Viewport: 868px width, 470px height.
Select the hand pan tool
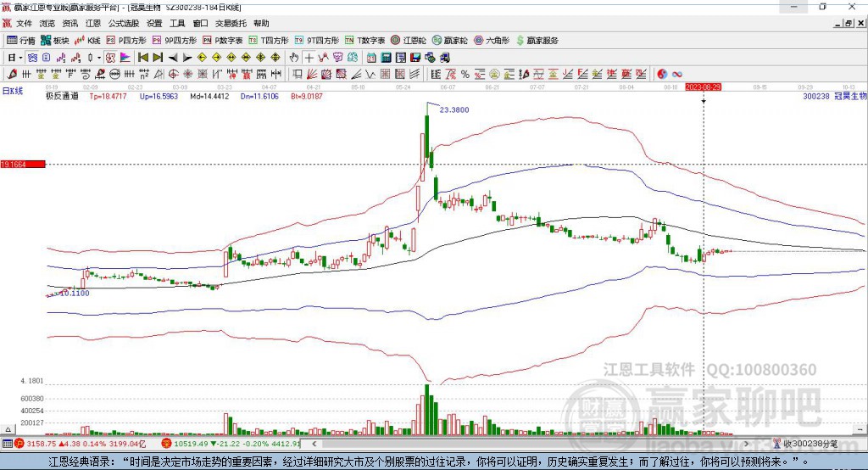[294, 58]
